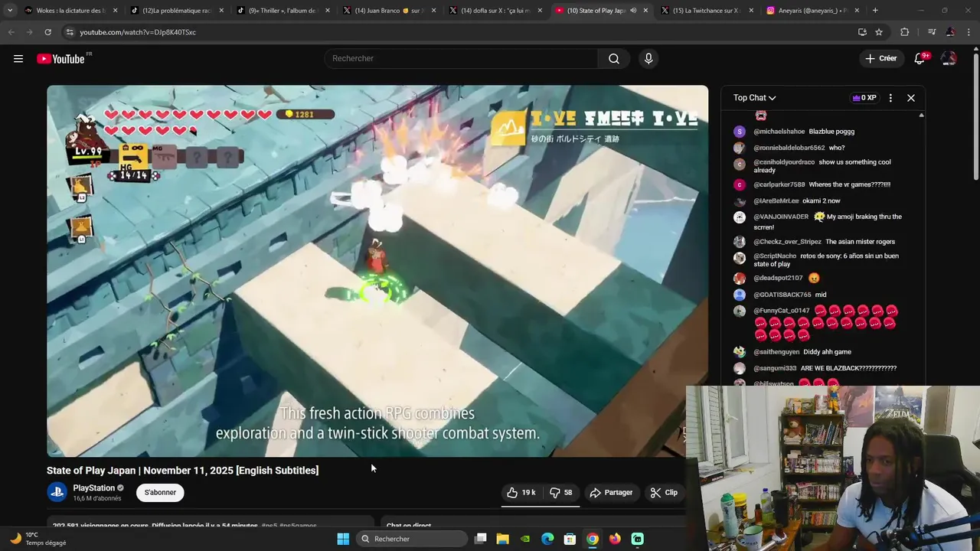Click @VANJOINVADER username in chat
980x551 pixels.
[x=781, y=217]
